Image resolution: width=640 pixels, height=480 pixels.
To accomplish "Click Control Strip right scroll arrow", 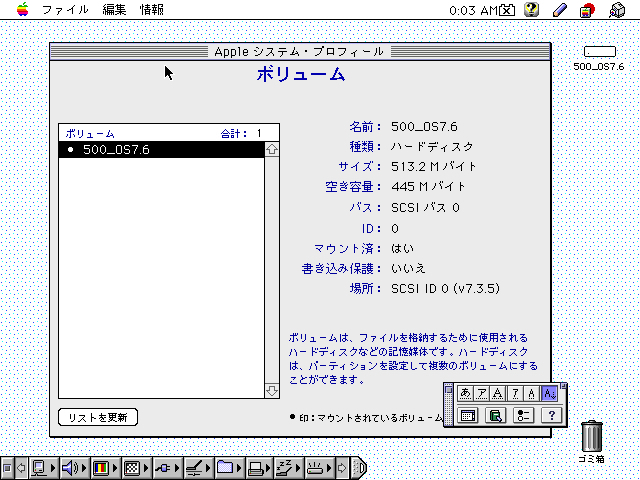I will [x=342, y=468].
